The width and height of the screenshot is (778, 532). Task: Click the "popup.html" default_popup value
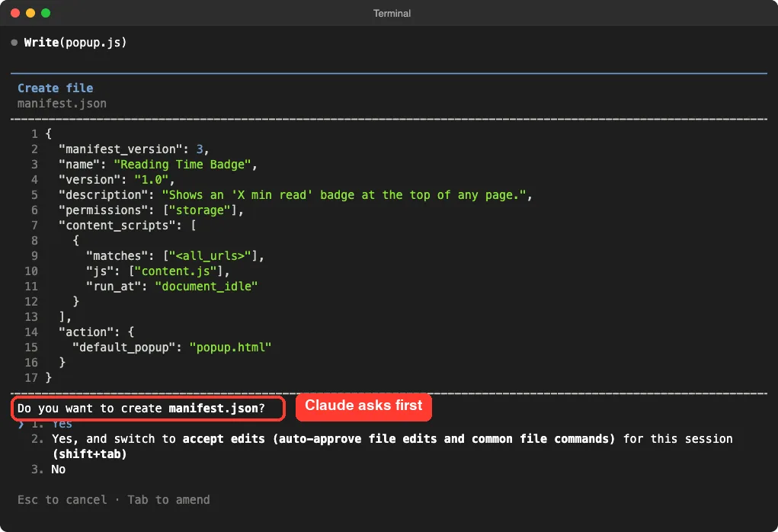tap(230, 348)
